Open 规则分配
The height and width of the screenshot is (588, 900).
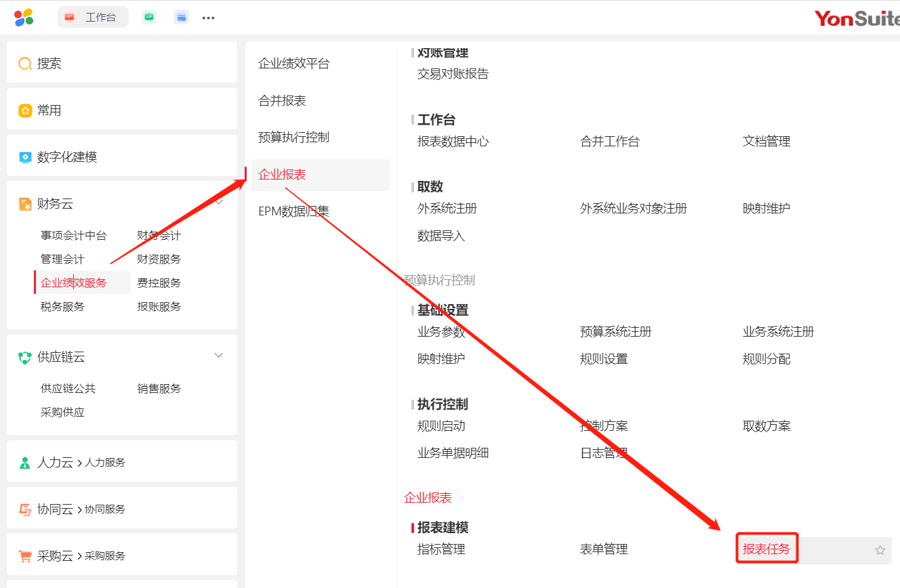pyautogui.click(x=766, y=359)
